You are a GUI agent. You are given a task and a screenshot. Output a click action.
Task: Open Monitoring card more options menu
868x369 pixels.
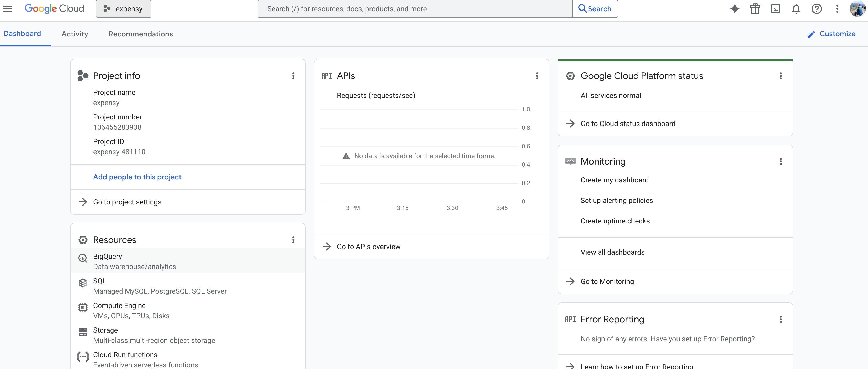780,161
